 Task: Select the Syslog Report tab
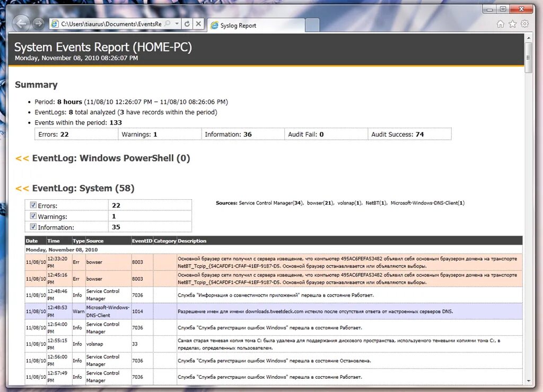(x=256, y=25)
